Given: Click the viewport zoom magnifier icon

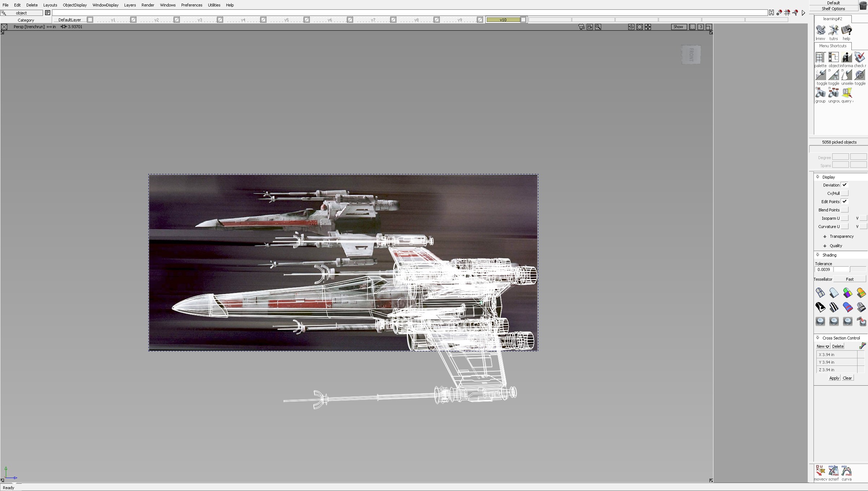Looking at the screenshot, I should [x=598, y=27].
